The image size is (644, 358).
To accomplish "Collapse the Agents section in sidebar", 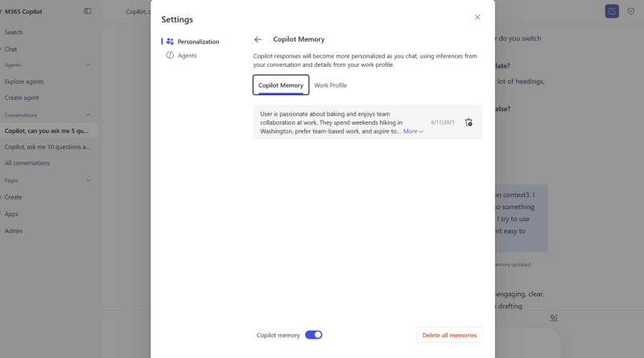I will pyautogui.click(x=88, y=65).
